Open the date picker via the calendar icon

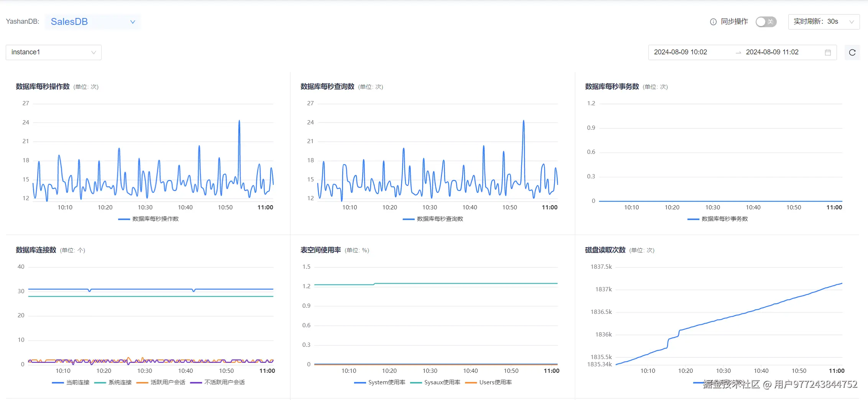pyautogui.click(x=827, y=52)
